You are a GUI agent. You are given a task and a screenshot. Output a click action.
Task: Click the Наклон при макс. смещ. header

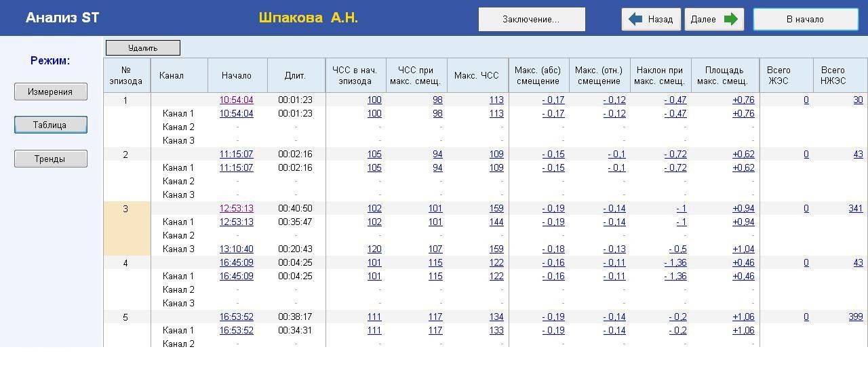660,75
